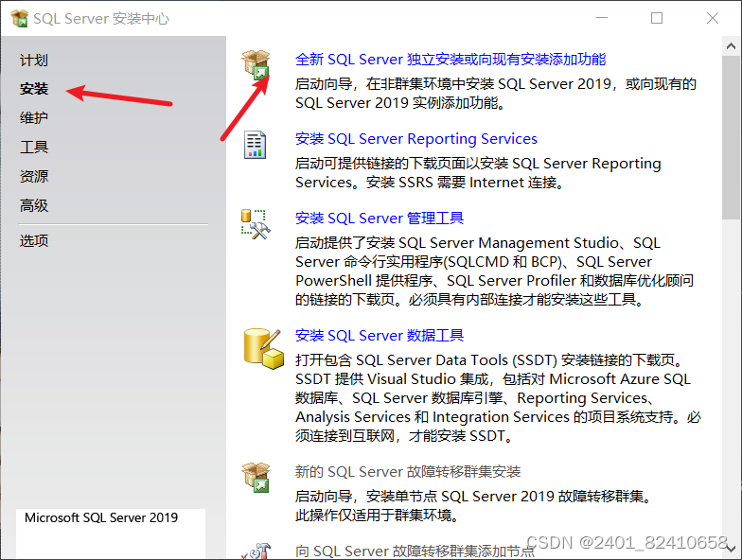Click the description starting 启动向导，在非群集环境中安装

point(496,93)
